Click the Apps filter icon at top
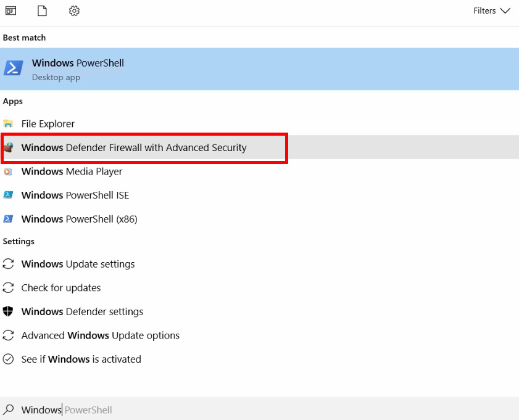The height and width of the screenshot is (420, 519). click(10, 11)
